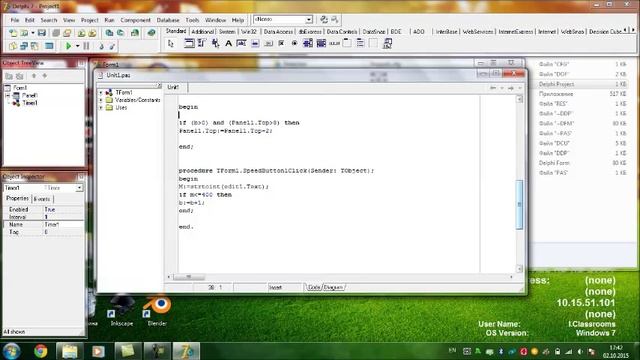Click the New Form toolbar icon

click(x=49, y=46)
